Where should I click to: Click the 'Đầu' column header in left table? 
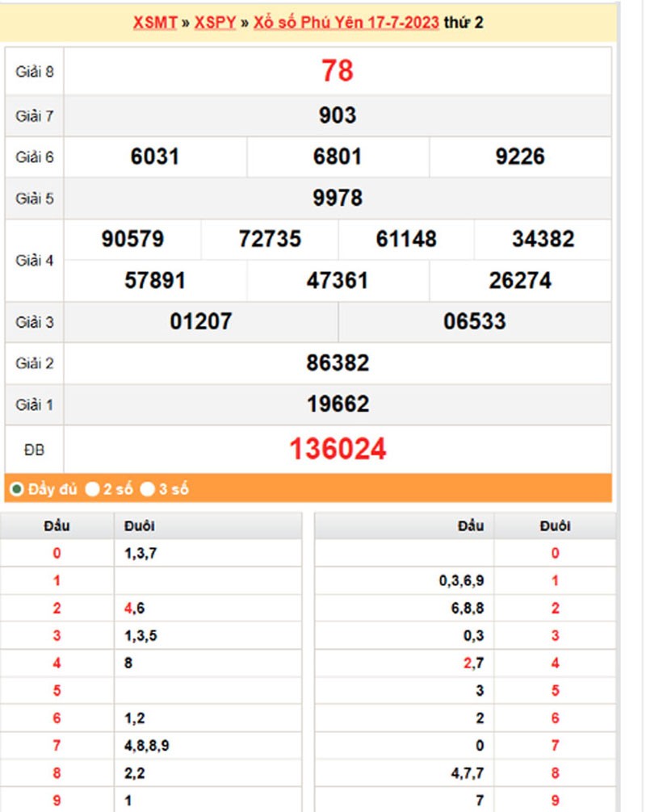57,525
